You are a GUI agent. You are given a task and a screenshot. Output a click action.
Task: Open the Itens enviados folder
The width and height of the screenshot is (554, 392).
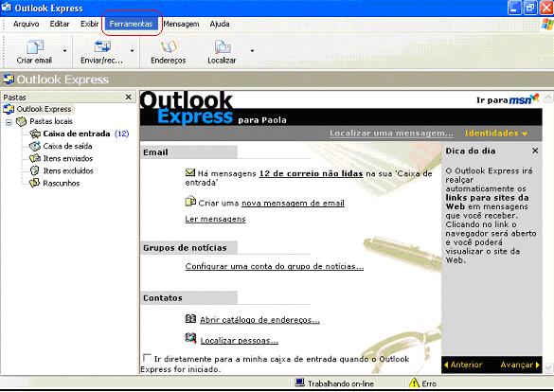[68, 158]
